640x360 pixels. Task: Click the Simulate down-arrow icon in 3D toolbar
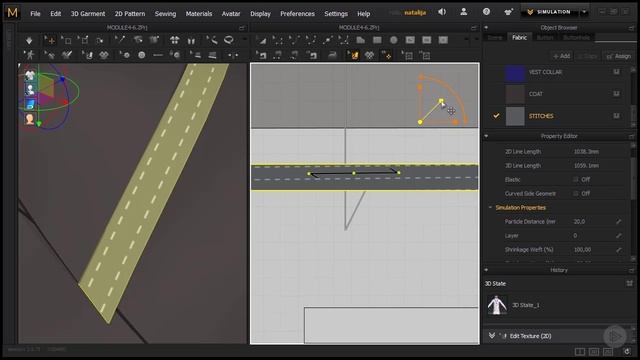pos(29,40)
